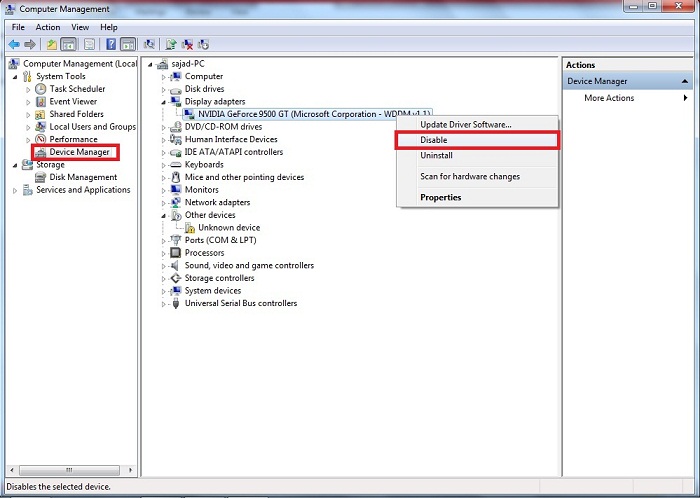Select the System devices category label
Screen dimensions: 700x498
(213, 290)
